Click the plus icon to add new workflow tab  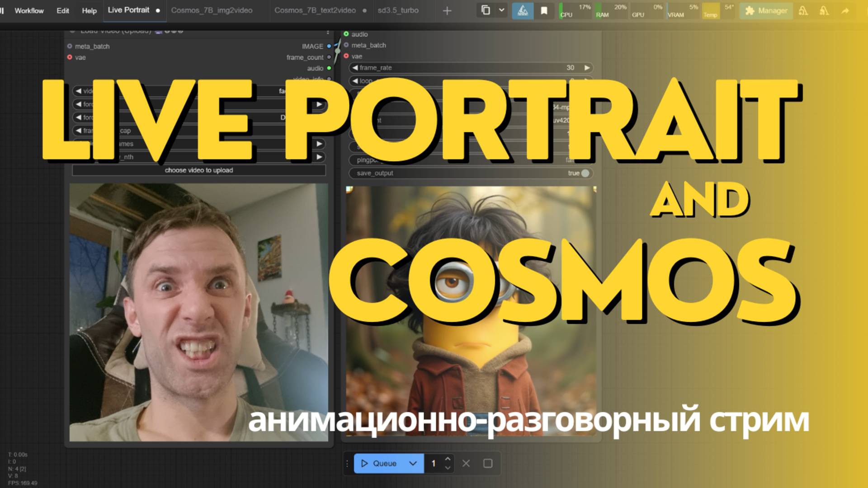(447, 11)
